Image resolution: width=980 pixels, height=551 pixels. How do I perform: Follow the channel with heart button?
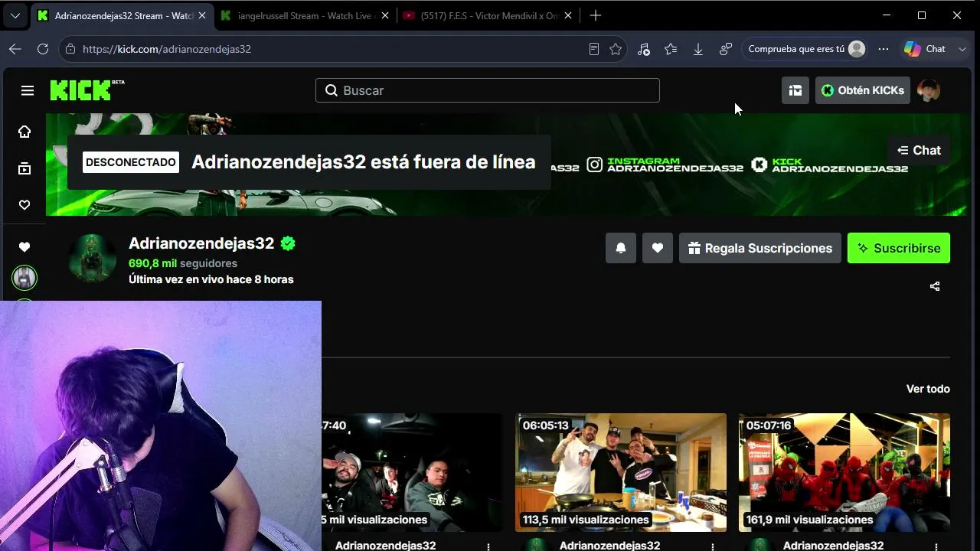click(x=658, y=248)
